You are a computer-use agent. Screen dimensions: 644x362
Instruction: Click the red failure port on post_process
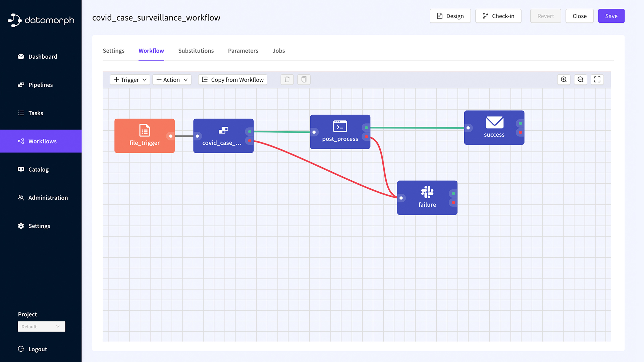point(366,136)
